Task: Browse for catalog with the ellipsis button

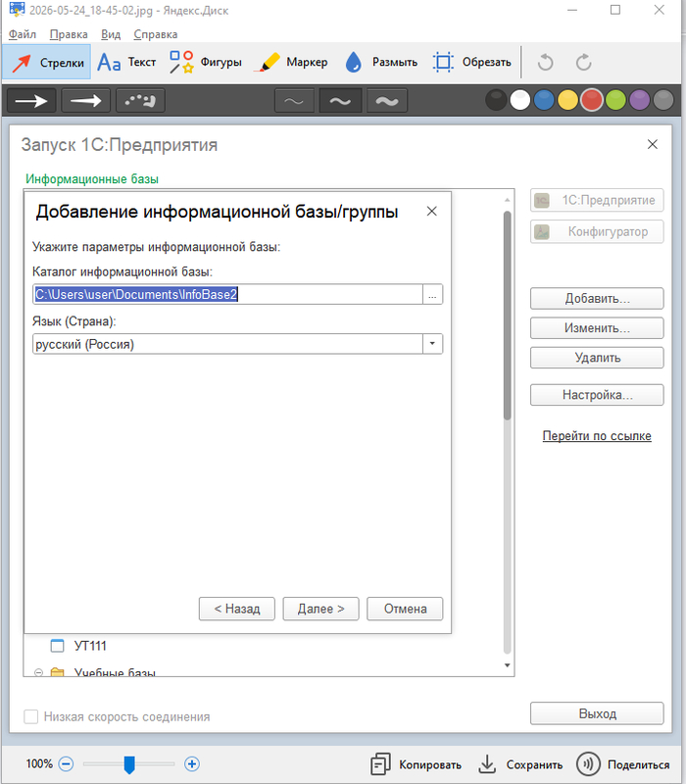Action: [432, 295]
